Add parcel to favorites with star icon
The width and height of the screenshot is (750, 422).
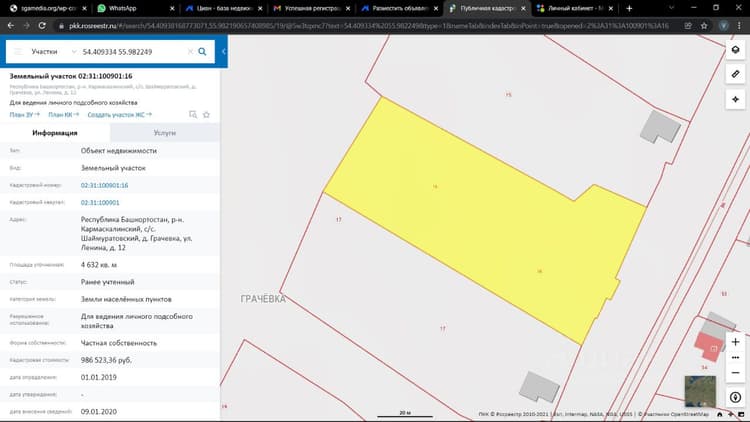tap(206, 115)
